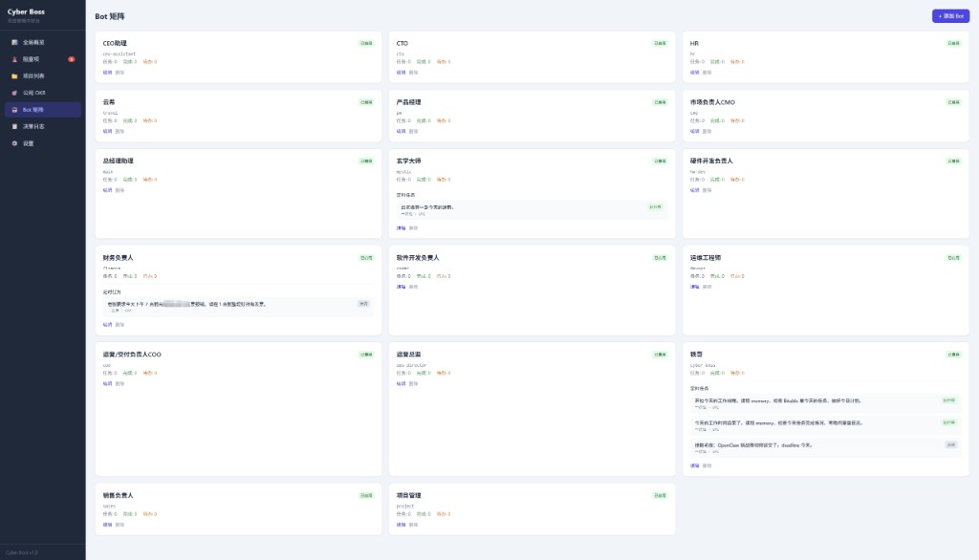Image resolution: width=979 pixels, height=560 pixels.
Task: Click the gray badge on 财务负责人's scheduled task
Action: [x=363, y=303]
